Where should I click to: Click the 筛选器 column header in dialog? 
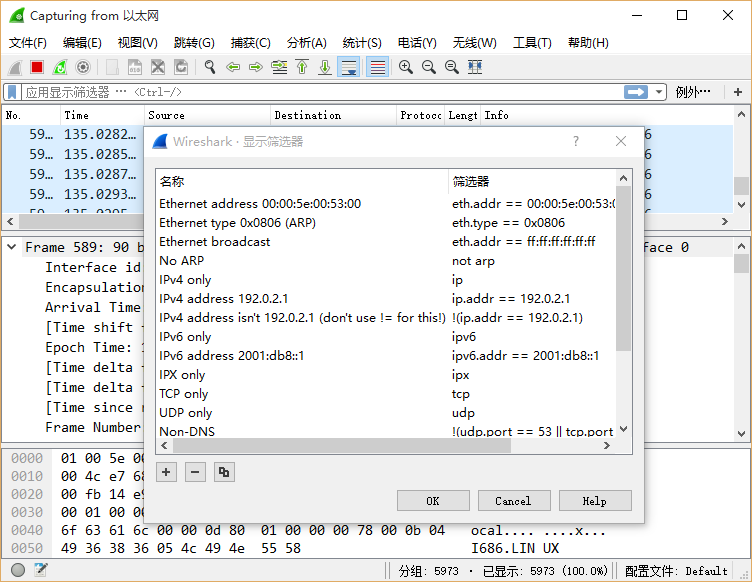coord(532,182)
